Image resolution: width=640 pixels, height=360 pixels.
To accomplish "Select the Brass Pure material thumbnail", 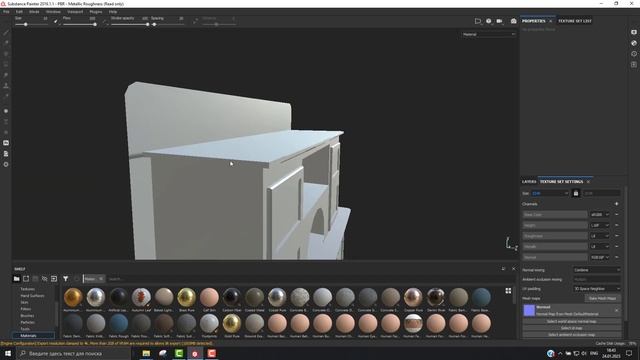I will pyautogui.click(x=187, y=298).
